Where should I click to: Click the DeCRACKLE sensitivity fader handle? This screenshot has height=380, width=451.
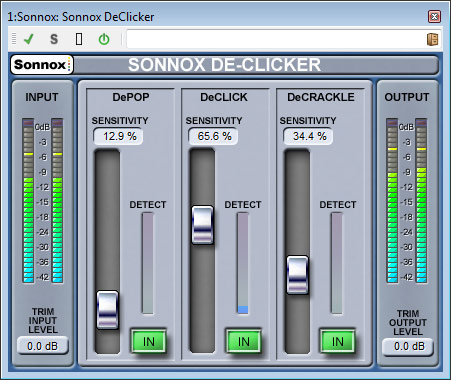pos(297,275)
